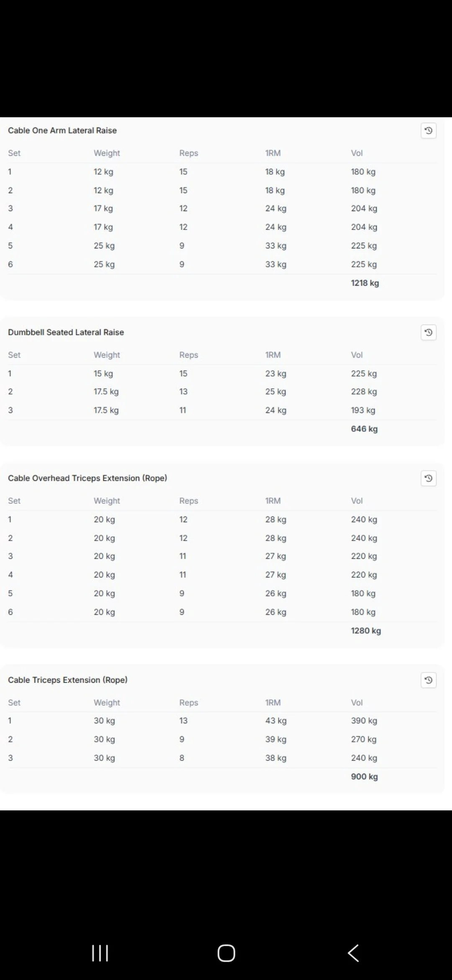Select the Cable One Arm Lateral Raise title

click(62, 130)
